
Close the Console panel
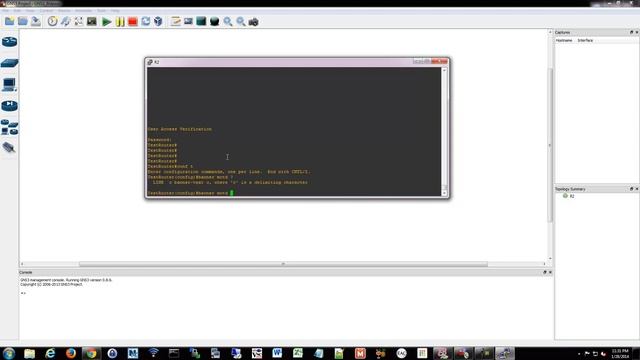coord(550,272)
